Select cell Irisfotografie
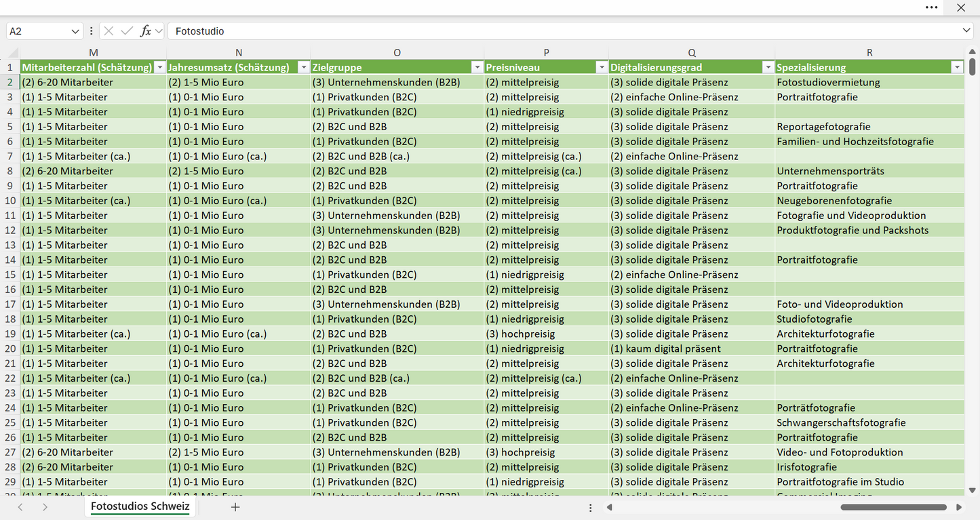The image size is (980, 520). pos(869,467)
